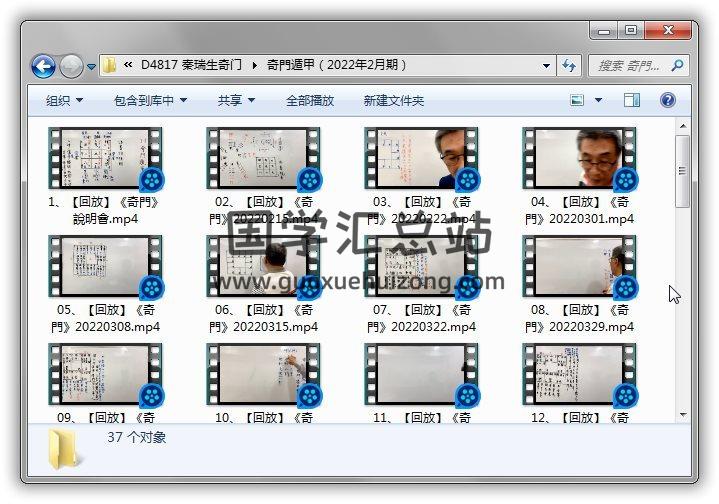Screen dimensions: 719x504
Task: Select the 03 20220222.mp4 video icon
Action: pos(421,158)
